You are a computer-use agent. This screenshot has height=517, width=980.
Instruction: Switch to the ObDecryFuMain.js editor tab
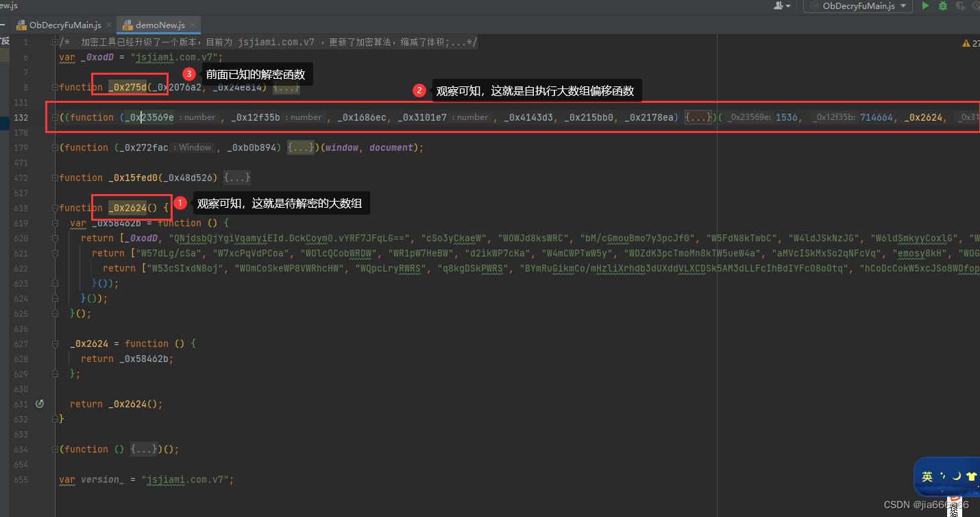pos(64,25)
